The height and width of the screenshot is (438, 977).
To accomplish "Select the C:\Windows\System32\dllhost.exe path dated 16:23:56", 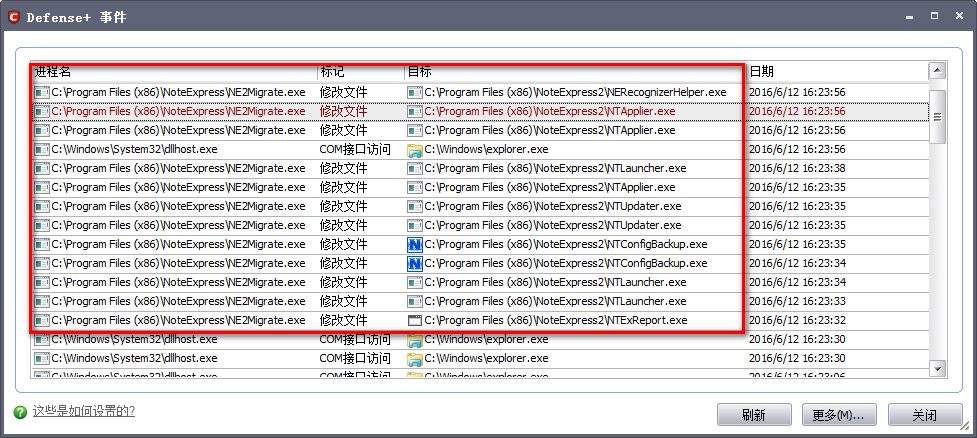I will (135, 150).
